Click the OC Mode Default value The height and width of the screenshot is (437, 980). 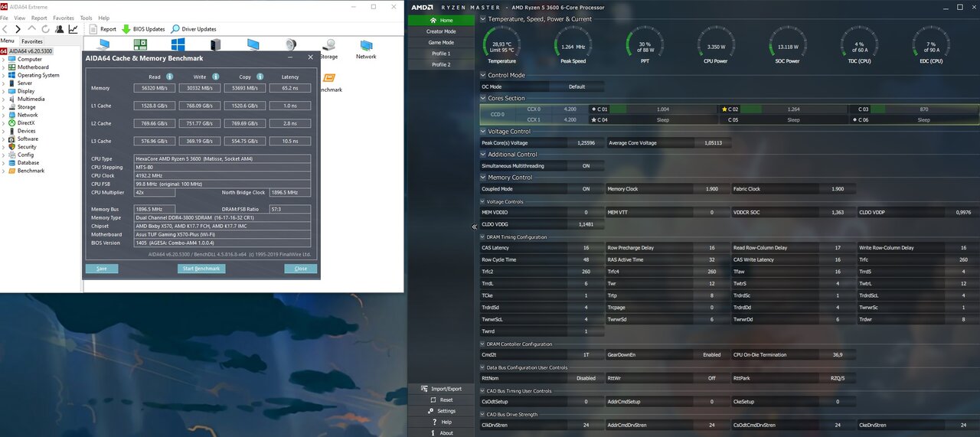click(577, 86)
